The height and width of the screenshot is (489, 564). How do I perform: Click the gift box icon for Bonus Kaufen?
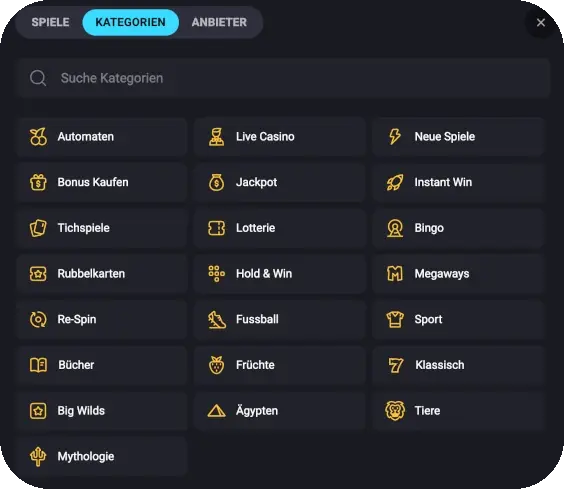38,182
